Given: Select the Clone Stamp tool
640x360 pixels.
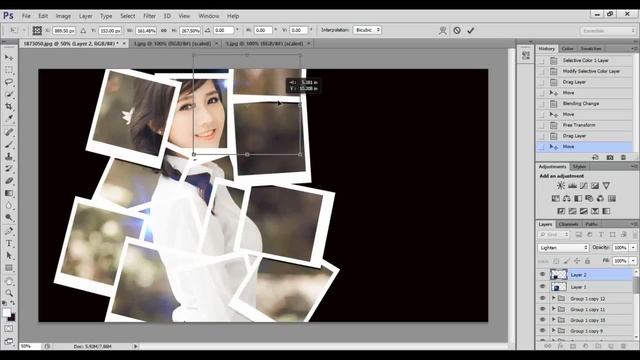Looking at the screenshot, I should tap(9, 156).
